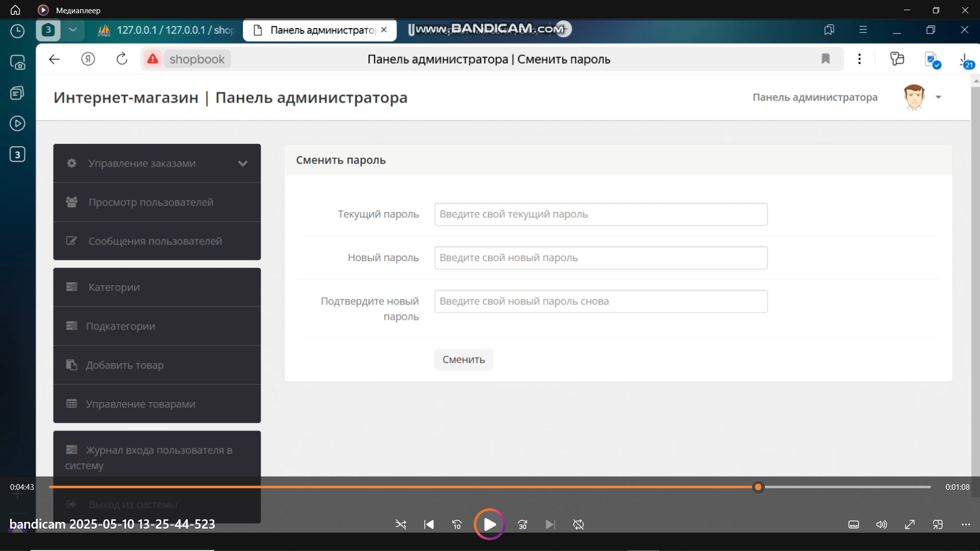Image resolution: width=980 pixels, height=551 pixels.
Task: Click the Текущий пароль input field
Action: pyautogui.click(x=600, y=214)
